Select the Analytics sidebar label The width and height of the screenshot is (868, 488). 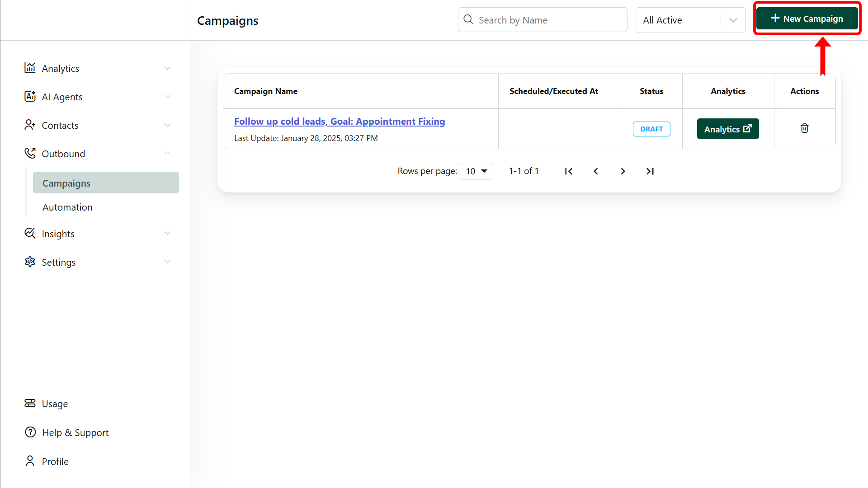(x=61, y=68)
